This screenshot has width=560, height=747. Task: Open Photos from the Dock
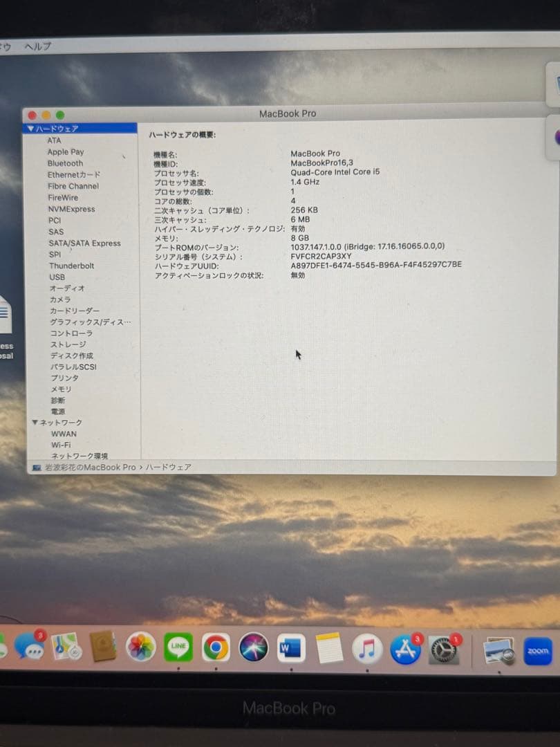pyautogui.click(x=141, y=648)
